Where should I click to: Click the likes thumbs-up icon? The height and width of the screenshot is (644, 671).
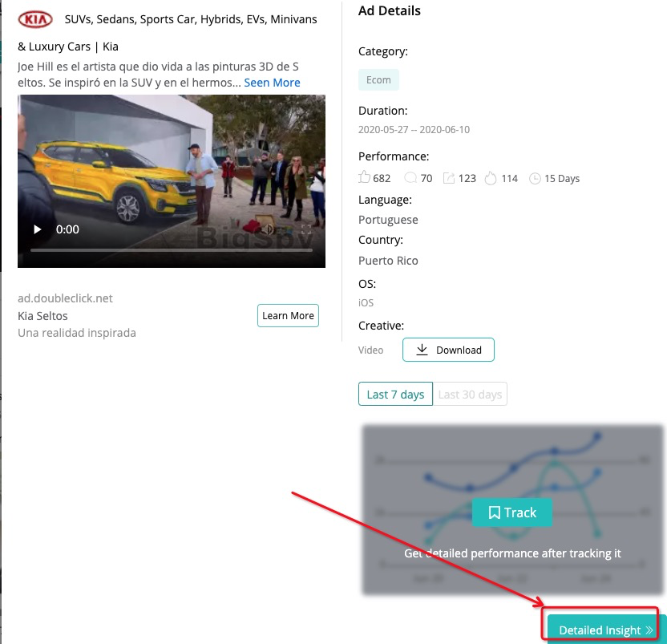pos(364,177)
